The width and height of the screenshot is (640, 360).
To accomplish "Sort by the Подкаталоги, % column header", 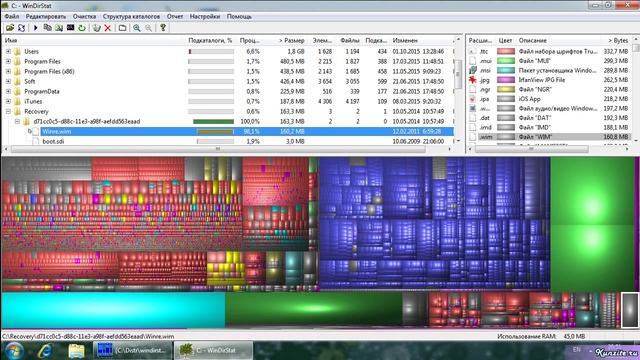I will [211, 40].
